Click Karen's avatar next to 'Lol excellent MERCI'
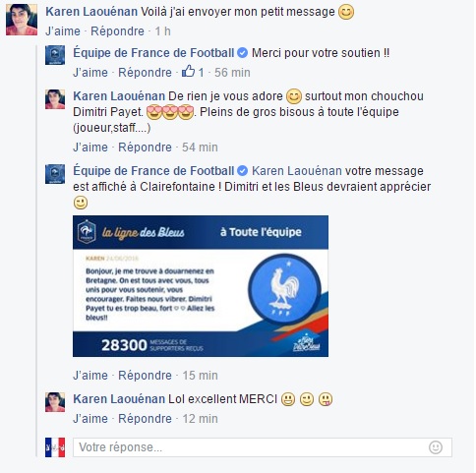This screenshot has width=476, height=473. 55,402
